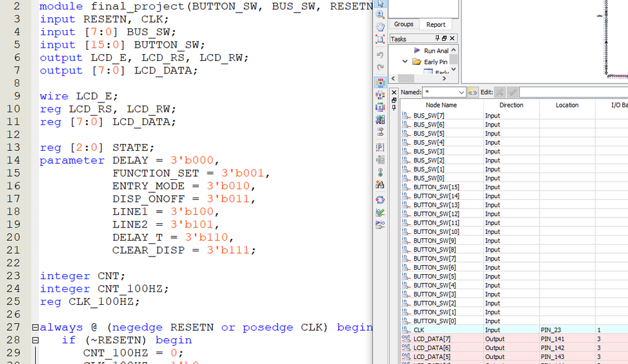
Task: Click the I/O banks colored grid icon
Action: (380, 119)
